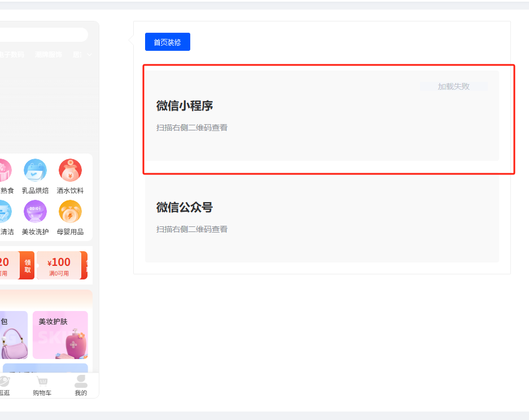Open the 酒水饮料 category icon
This screenshot has height=420, width=529.
tap(70, 170)
